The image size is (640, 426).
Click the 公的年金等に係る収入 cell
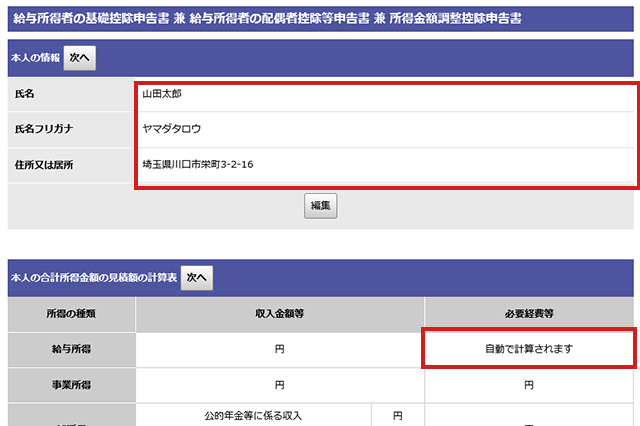(x=252, y=415)
